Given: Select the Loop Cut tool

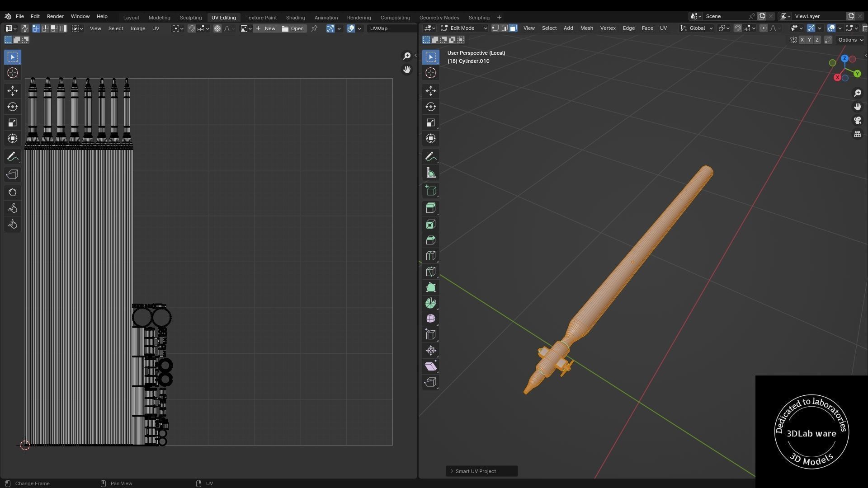Looking at the screenshot, I should tap(430, 256).
